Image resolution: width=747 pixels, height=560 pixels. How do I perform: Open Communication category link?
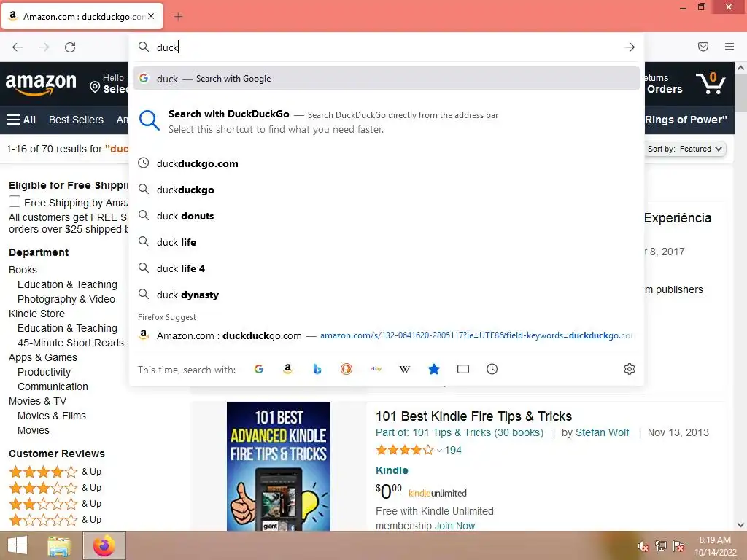pos(53,386)
